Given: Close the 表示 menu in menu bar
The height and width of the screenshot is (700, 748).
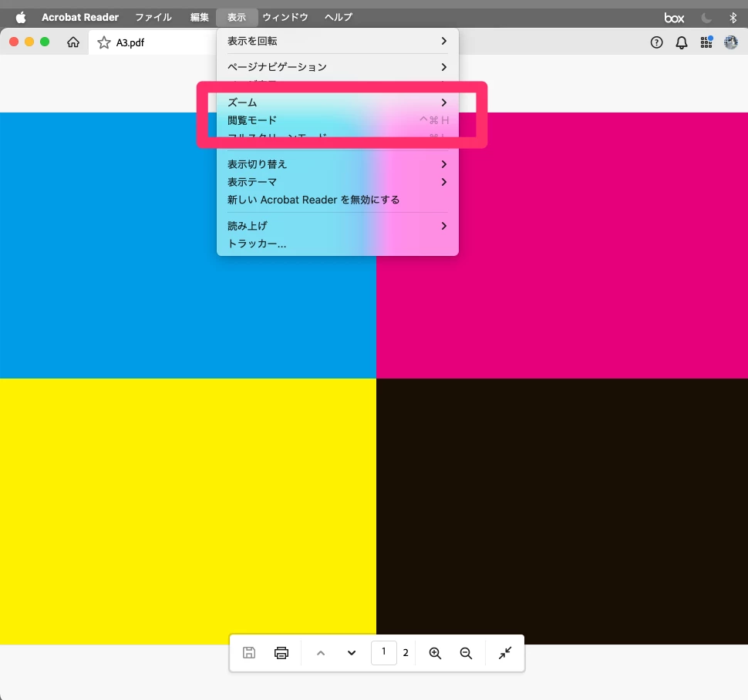Looking at the screenshot, I should [x=237, y=18].
